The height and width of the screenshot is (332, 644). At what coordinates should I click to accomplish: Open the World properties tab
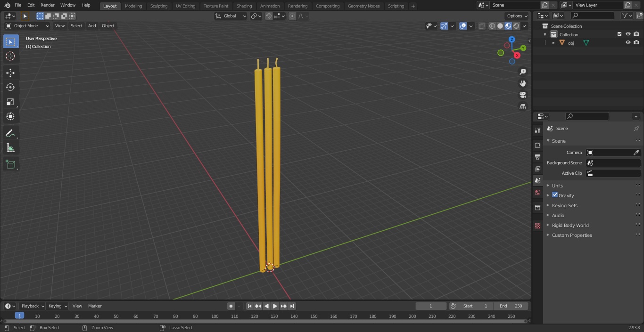click(x=537, y=193)
